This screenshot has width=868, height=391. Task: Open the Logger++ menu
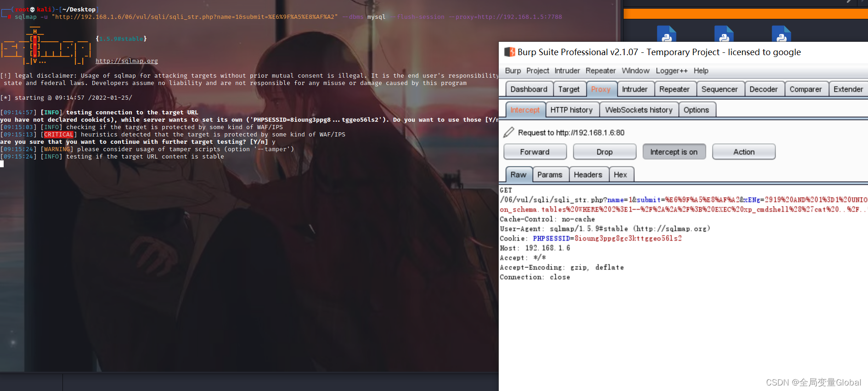671,71
